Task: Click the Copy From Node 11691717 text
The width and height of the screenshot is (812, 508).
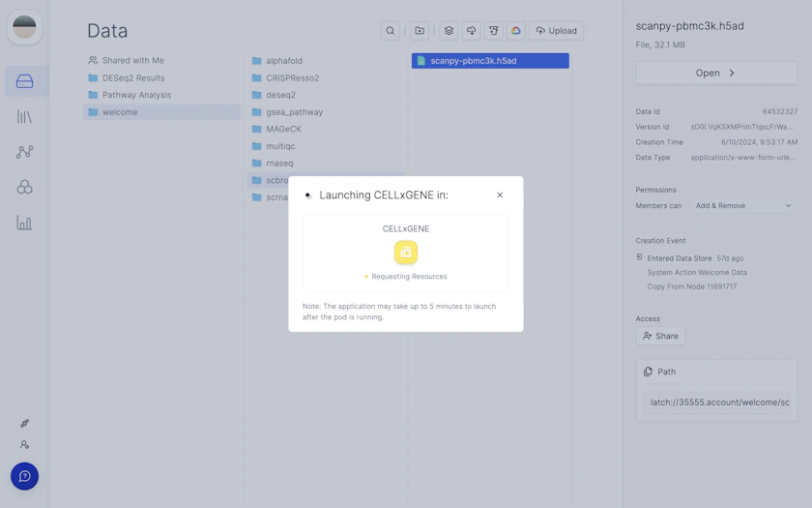Action: point(692,286)
